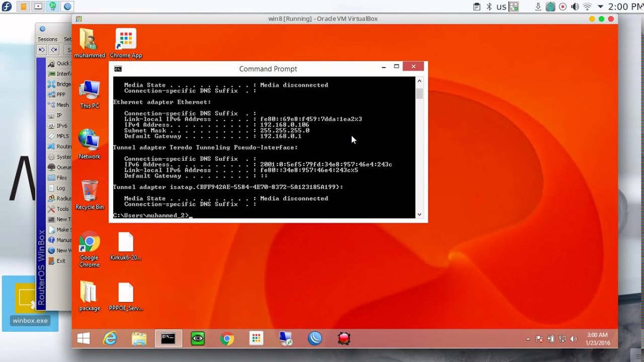Image resolution: width=644 pixels, height=362 pixels.
Task: Open Chrome from the Windows taskbar
Action: pyautogui.click(x=227, y=339)
